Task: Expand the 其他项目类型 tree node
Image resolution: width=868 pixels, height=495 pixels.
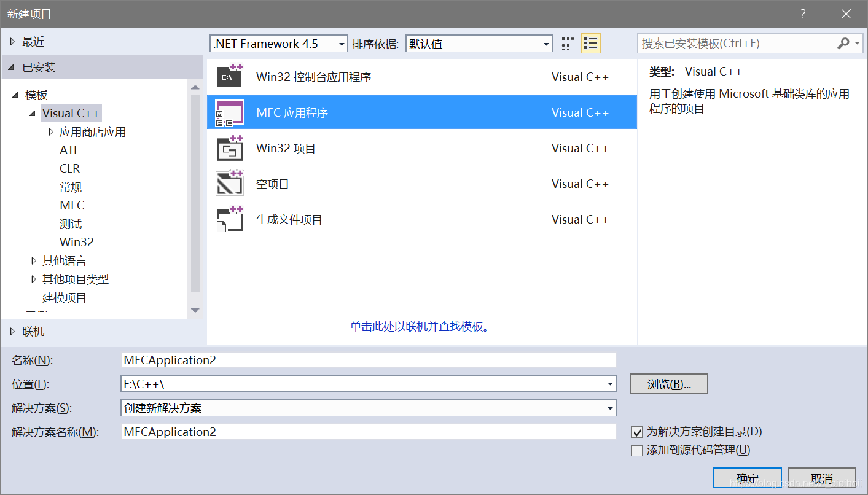Action: point(33,279)
